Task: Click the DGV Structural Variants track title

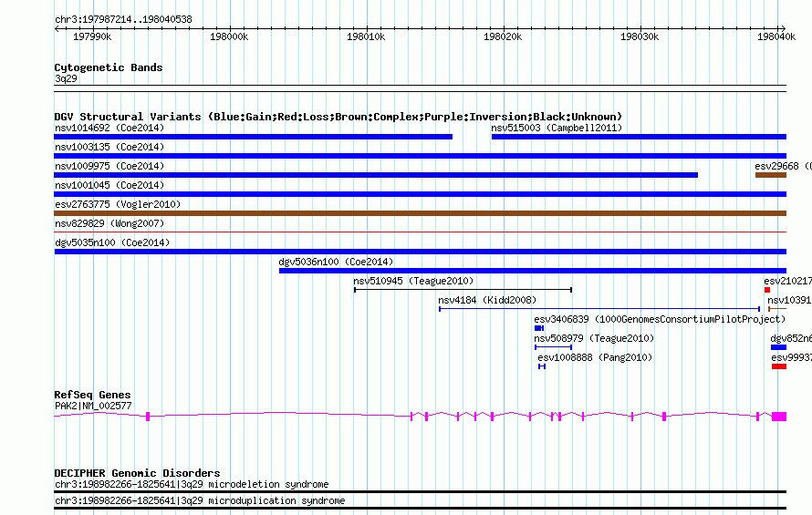Action: click(x=338, y=117)
